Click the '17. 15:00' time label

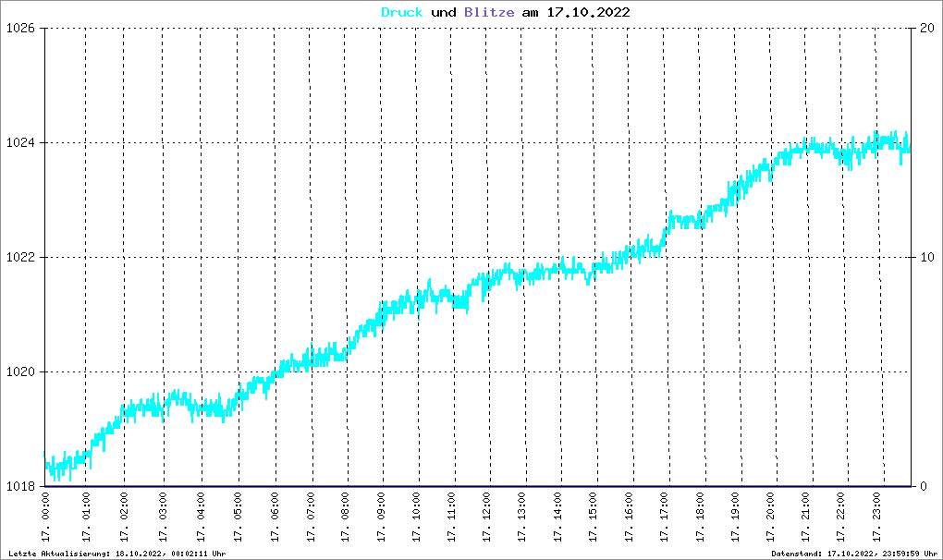coord(593,517)
